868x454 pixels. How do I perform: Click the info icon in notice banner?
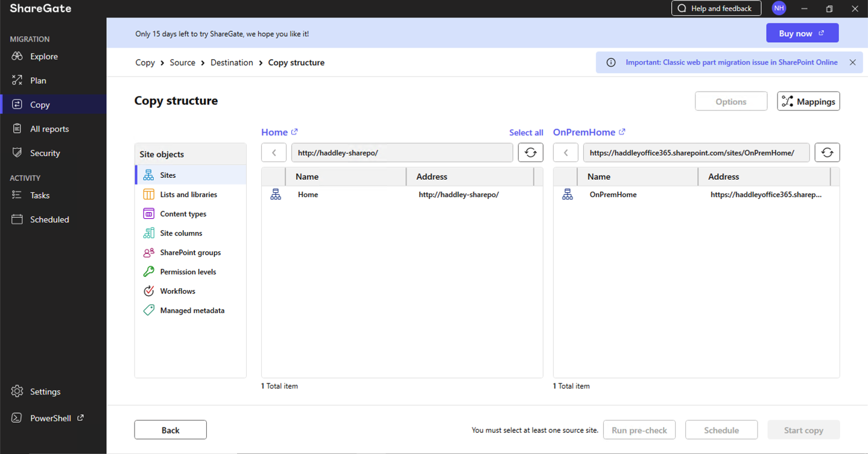click(x=611, y=62)
